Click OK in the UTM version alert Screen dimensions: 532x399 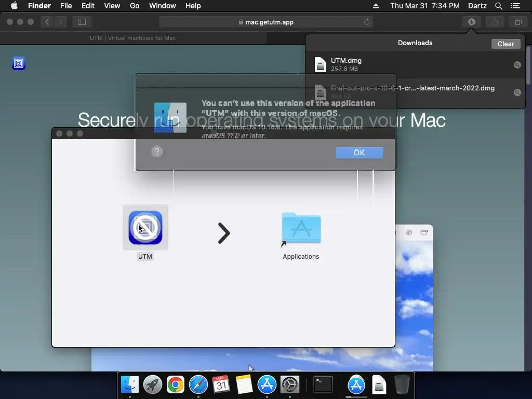tap(360, 153)
